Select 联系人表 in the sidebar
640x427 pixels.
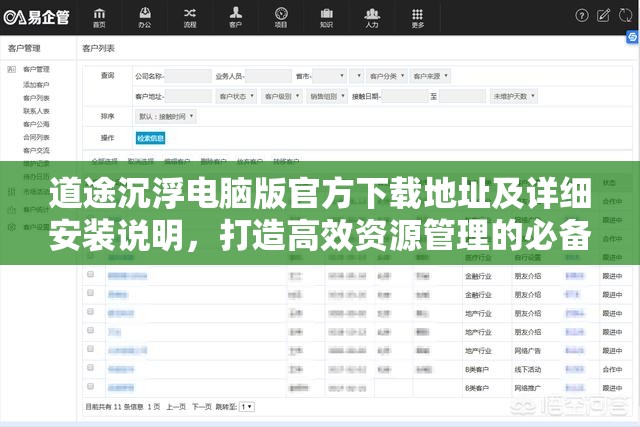[x=36, y=111]
